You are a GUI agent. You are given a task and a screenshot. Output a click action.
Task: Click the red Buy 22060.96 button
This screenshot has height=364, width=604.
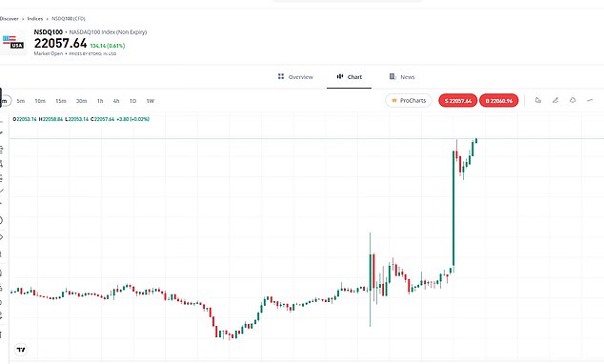coord(499,101)
